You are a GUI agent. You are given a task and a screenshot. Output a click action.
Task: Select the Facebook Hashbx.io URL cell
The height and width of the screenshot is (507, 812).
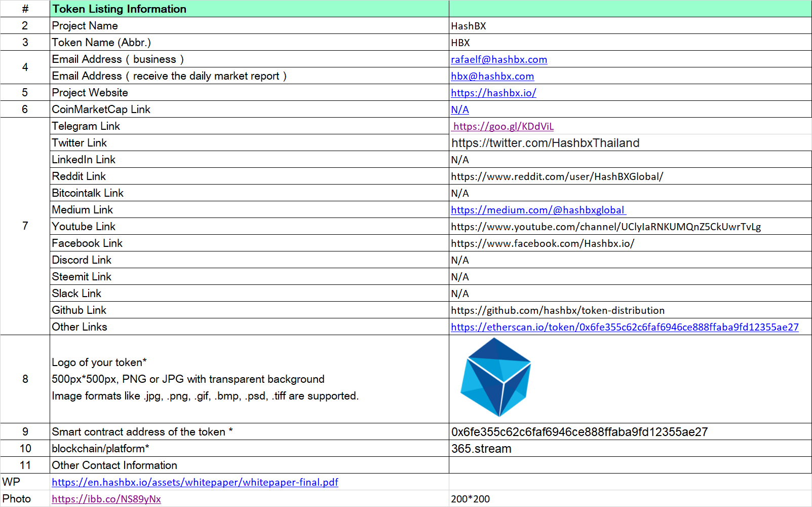click(x=630, y=243)
